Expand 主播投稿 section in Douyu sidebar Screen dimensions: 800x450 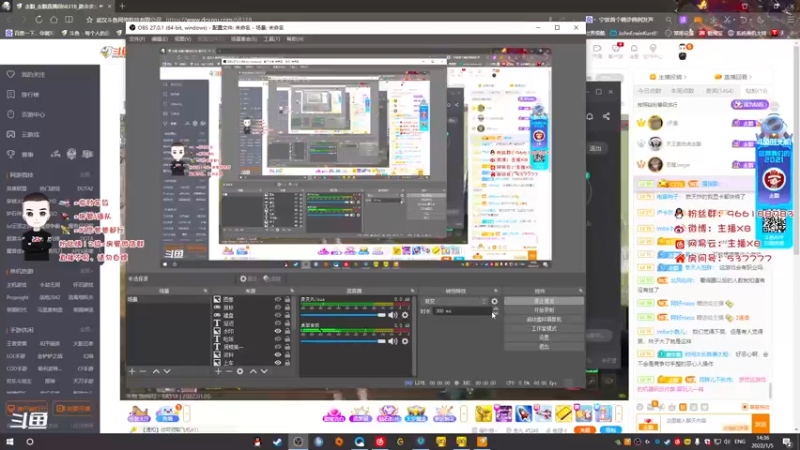tap(668, 77)
